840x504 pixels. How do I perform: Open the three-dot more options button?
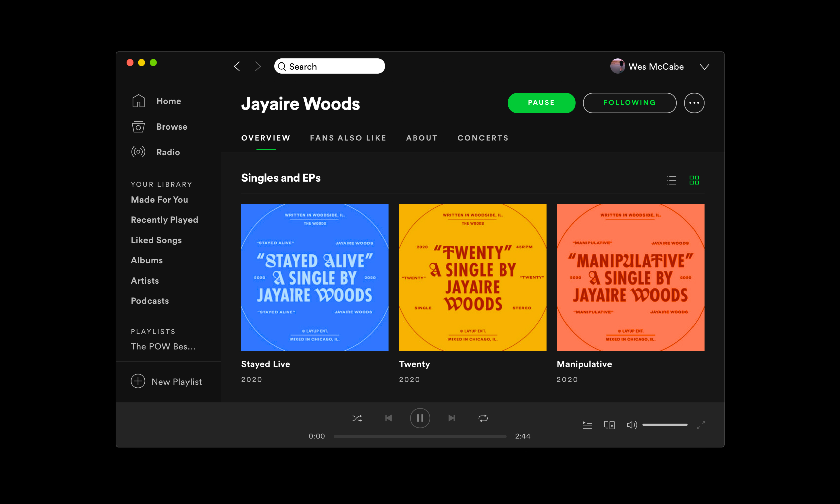click(x=694, y=103)
